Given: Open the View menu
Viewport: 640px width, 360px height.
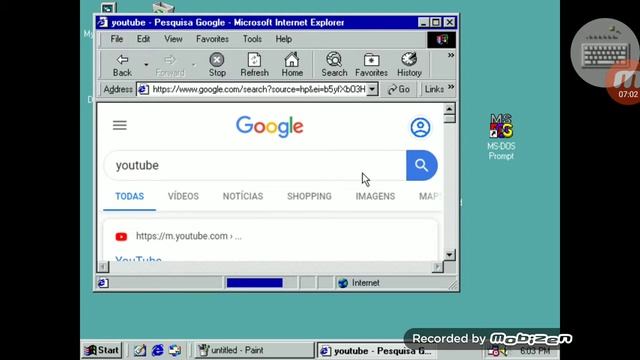Looking at the screenshot, I should [x=173, y=39].
